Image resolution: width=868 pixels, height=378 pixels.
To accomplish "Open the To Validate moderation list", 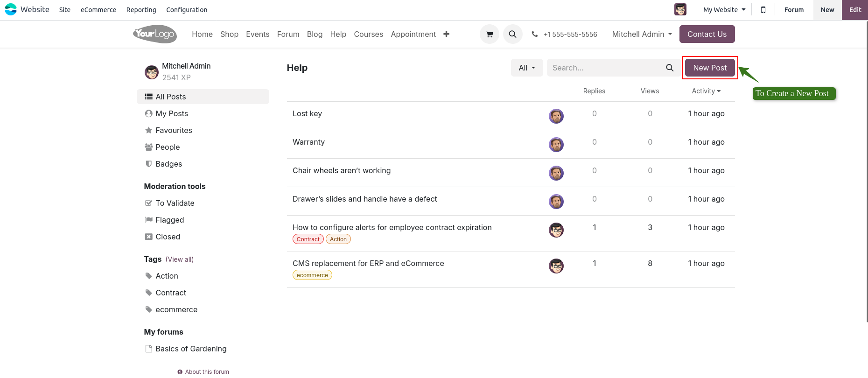I will (x=175, y=203).
